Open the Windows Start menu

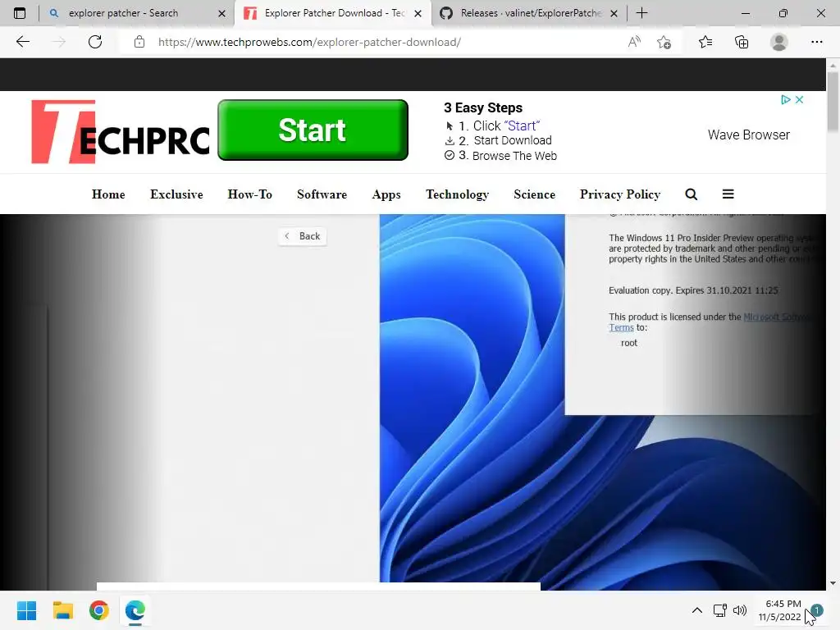pyautogui.click(x=26, y=610)
